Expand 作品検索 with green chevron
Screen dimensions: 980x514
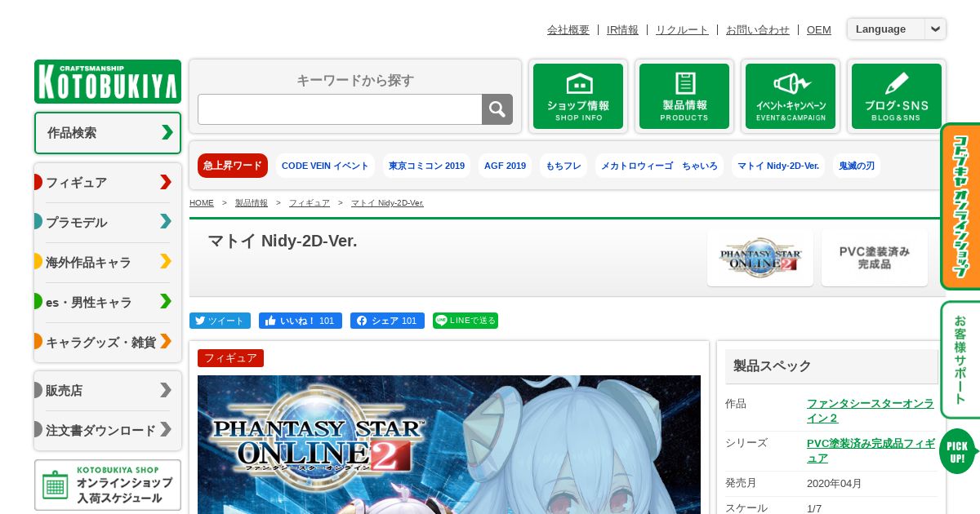108,133
